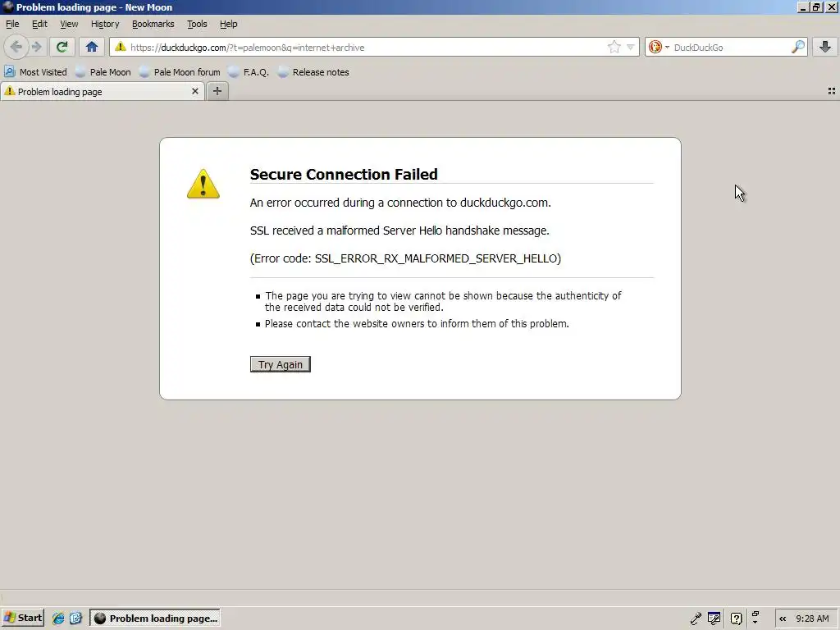Open the Home page icon
840x630 pixels.
[x=92, y=47]
